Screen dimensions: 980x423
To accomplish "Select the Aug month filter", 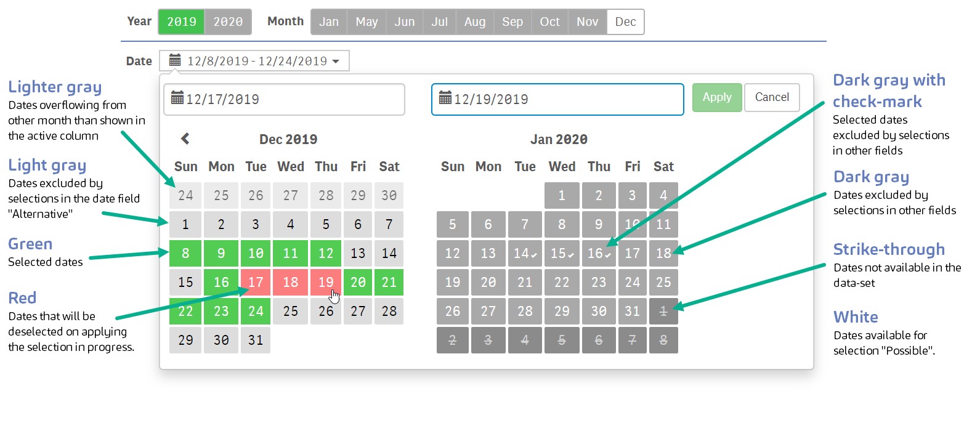I will [x=475, y=22].
